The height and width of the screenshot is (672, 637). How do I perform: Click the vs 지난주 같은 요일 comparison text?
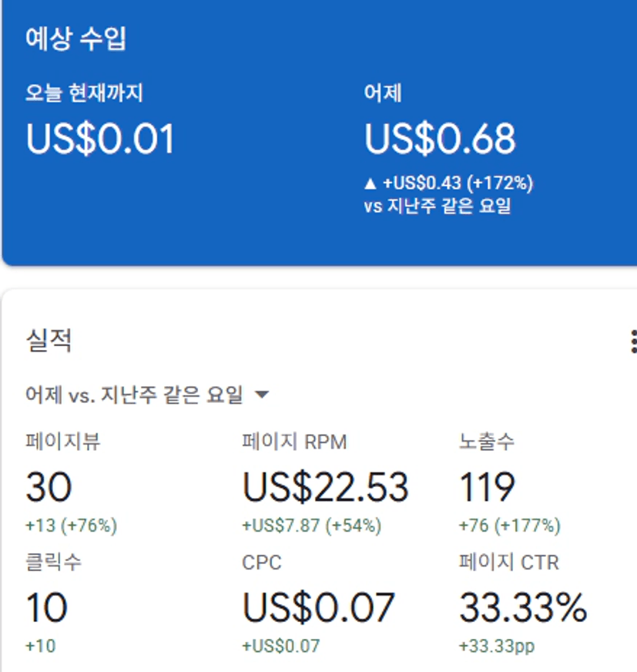437,207
